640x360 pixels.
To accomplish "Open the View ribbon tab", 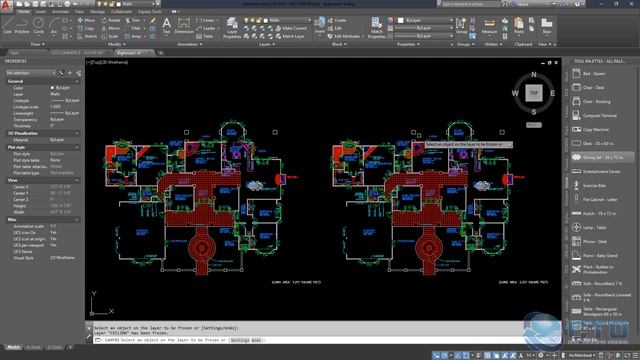I will tap(79, 12).
